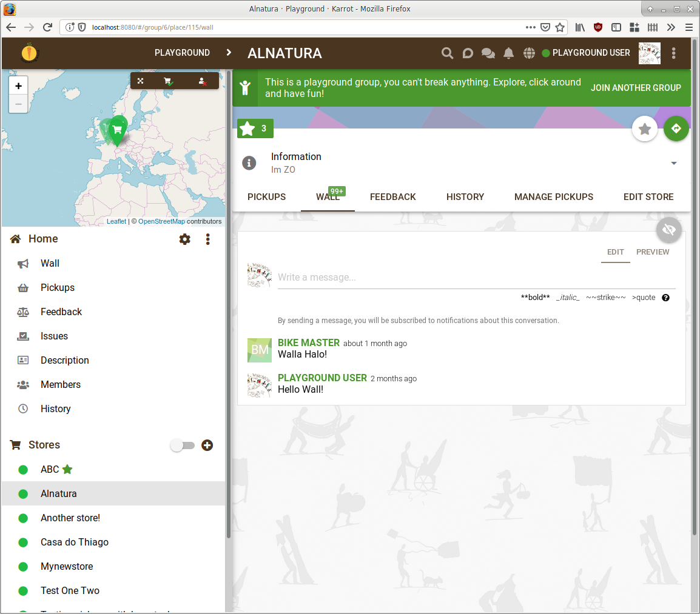Viewport: 700px width, 614px height.
Task: Select the Mynewstore store
Action: [x=113, y=566]
